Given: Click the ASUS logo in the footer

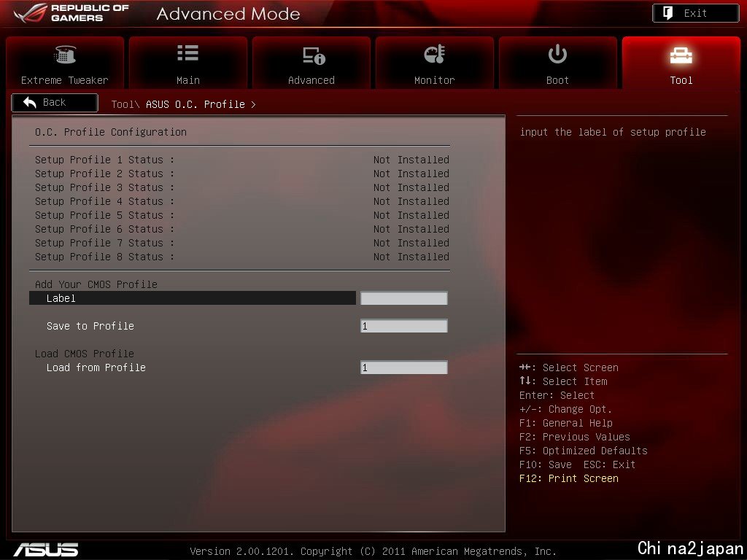Looking at the screenshot, I should (46, 550).
